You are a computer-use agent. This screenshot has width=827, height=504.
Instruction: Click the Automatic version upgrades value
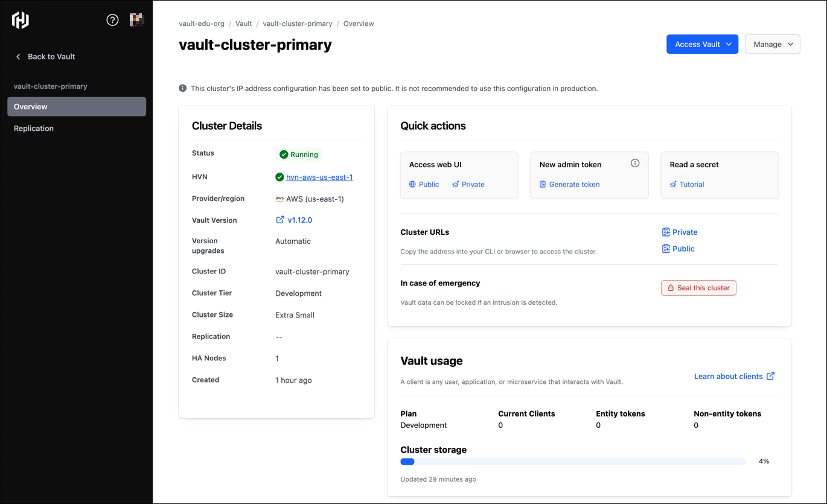293,241
